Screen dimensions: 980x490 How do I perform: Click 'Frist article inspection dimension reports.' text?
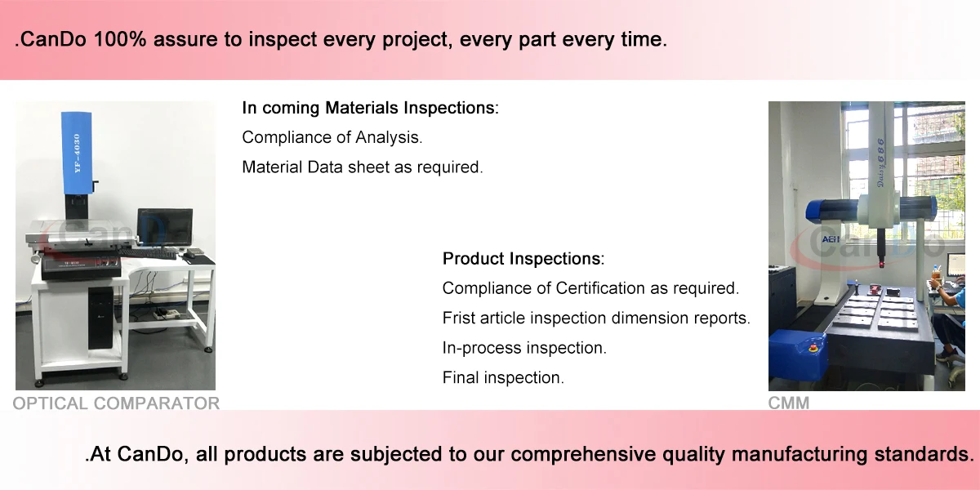tap(596, 318)
